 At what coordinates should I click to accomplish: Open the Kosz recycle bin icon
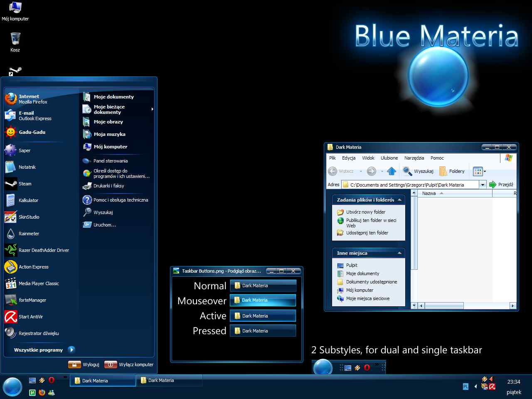(15, 42)
